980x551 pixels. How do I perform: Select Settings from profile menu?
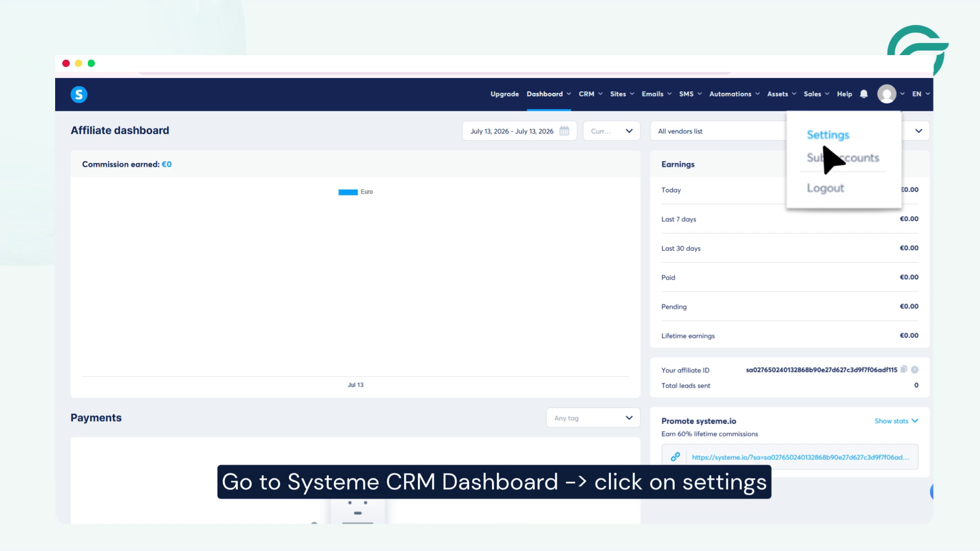(828, 135)
